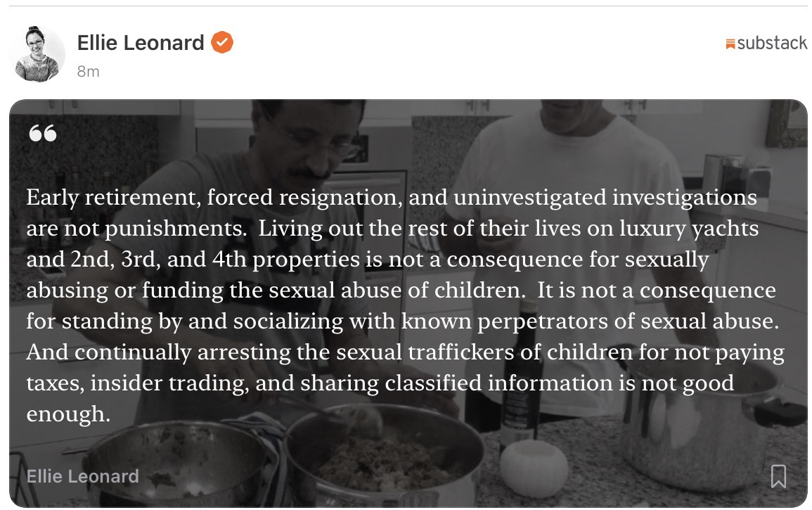Open the Ellie Leonard author name header

point(141,43)
